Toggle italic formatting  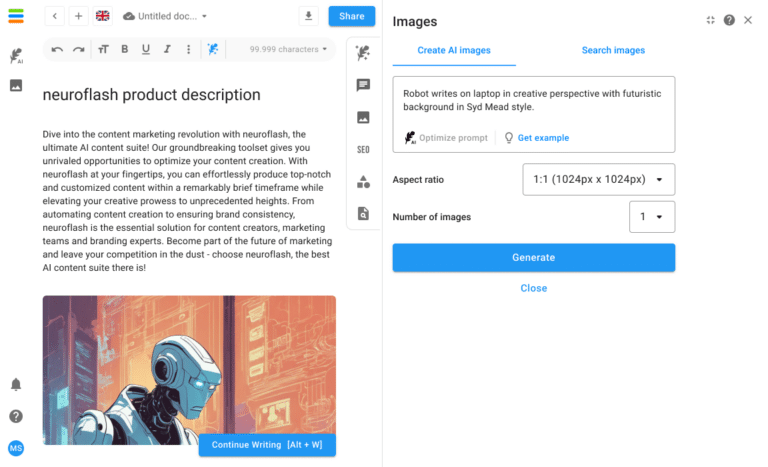coord(167,49)
